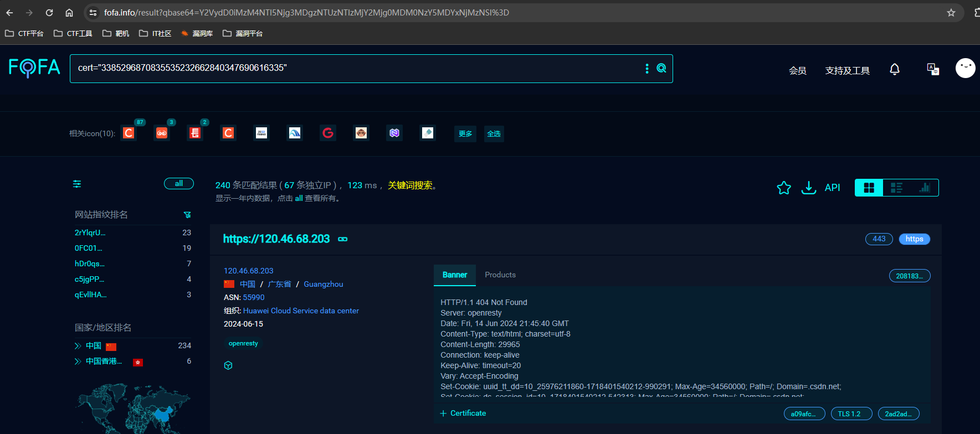This screenshot has height=434, width=980.
Task: Switch to statistics chart view
Action: 924,188
